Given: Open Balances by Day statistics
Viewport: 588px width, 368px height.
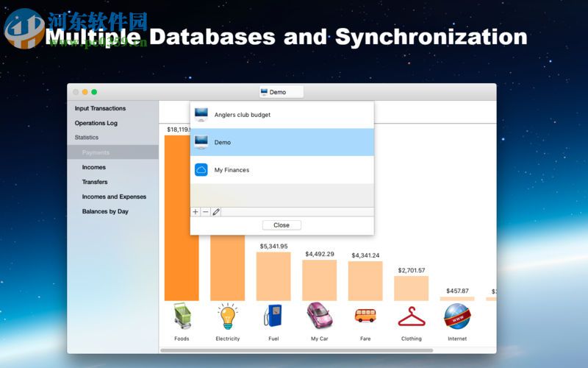Looking at the screenshot, I should [x=105, y=211].
